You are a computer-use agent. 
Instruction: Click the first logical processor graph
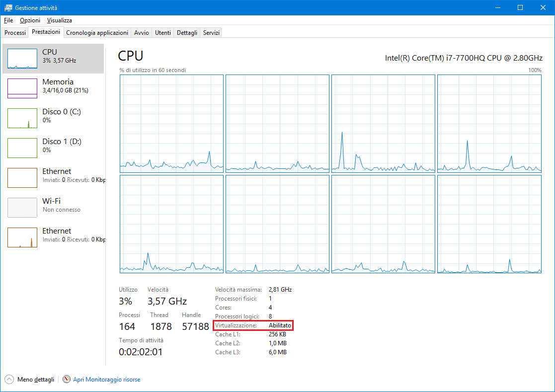171,123
